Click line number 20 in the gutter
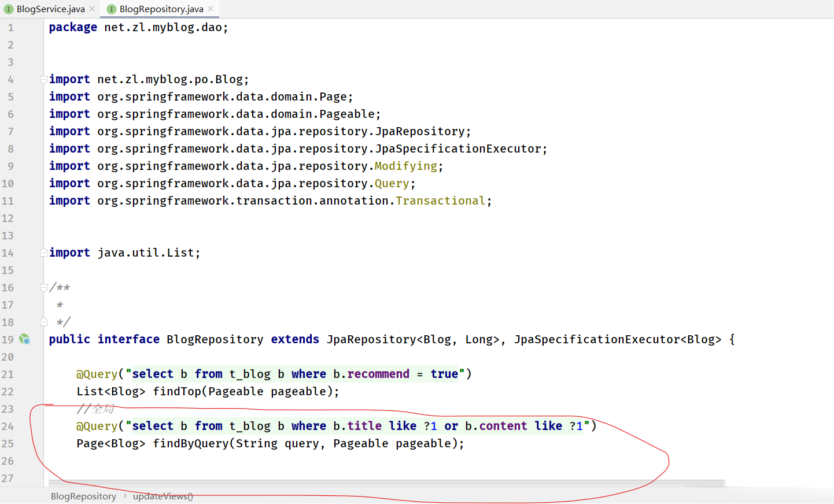This screenshot has width=834, height=504. (x=8, y=357)
